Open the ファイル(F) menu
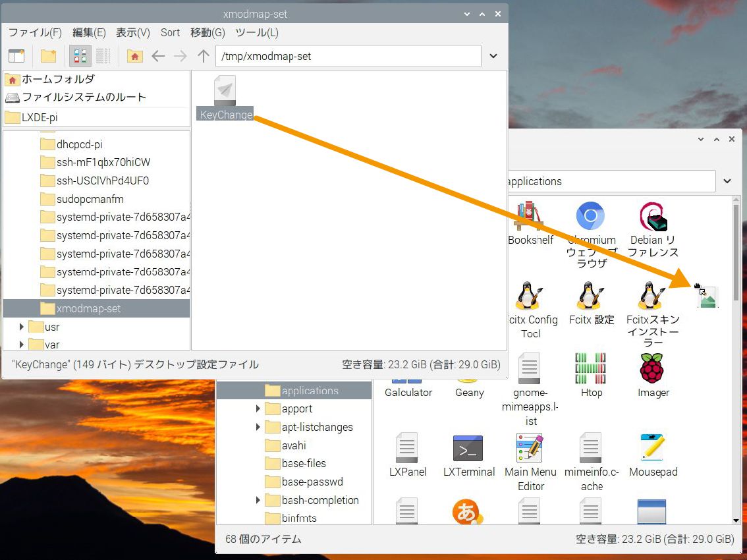 tap(35, 32)
